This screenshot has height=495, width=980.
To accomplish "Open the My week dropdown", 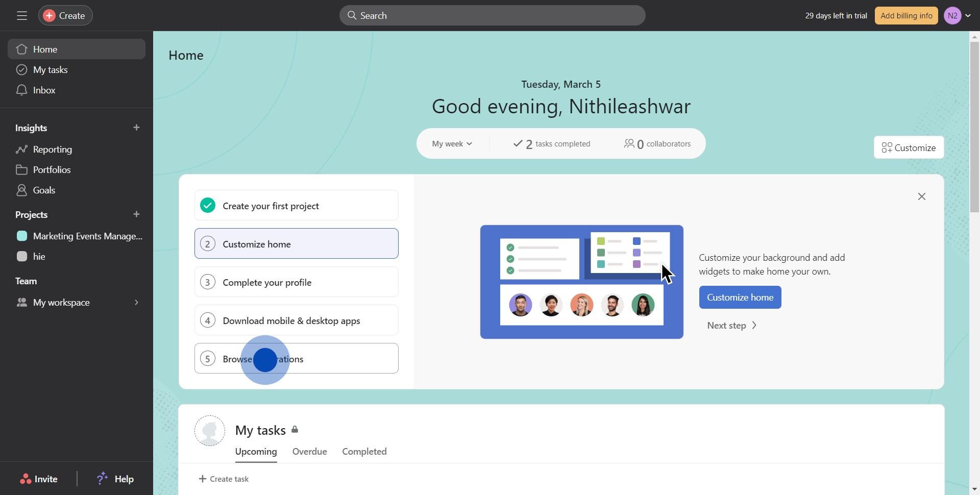I will click(x=452, y=144).
